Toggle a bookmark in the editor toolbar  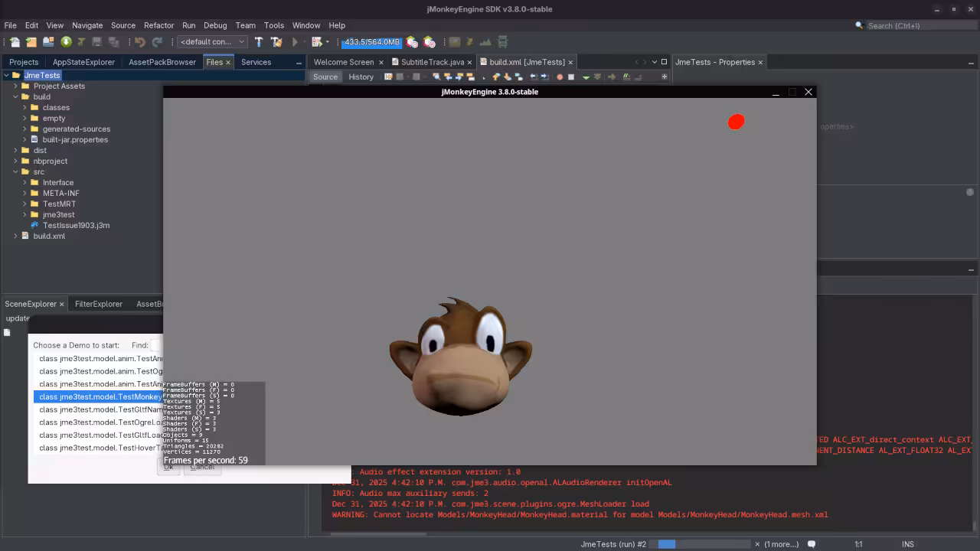point(518,77)
